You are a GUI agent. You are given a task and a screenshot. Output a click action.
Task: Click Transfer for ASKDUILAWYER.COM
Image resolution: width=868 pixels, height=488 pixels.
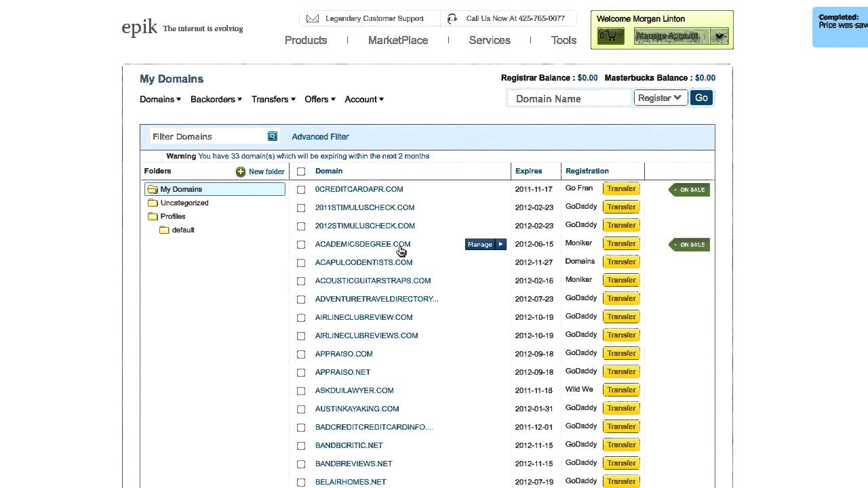click(x=621, y=390)
